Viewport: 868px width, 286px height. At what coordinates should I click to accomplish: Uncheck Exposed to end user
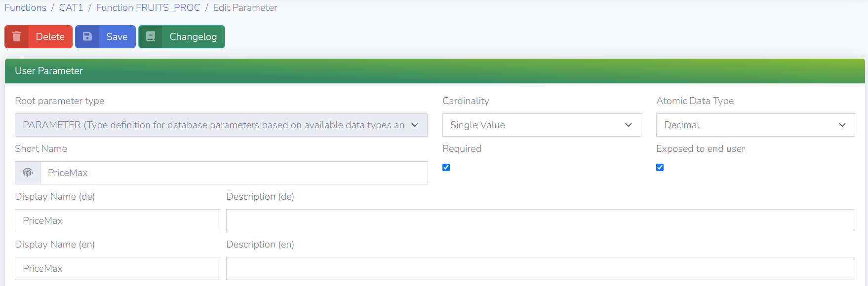(660, 168)
